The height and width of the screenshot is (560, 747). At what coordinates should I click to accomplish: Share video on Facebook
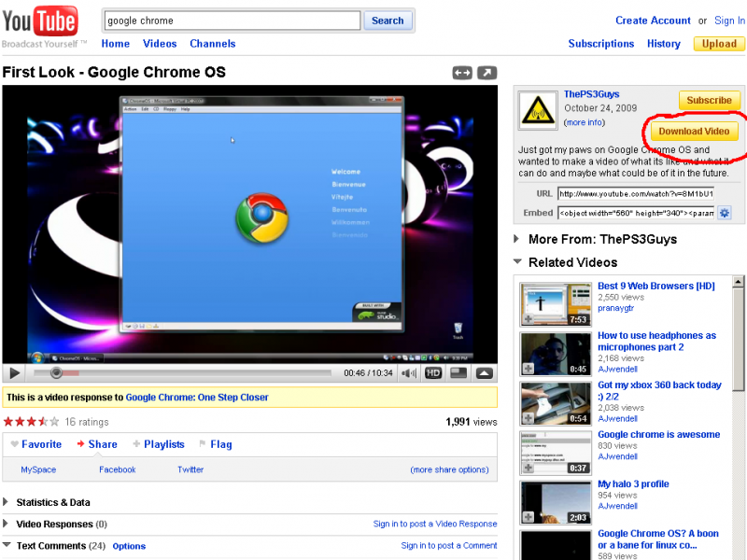(x=118, y=469)
